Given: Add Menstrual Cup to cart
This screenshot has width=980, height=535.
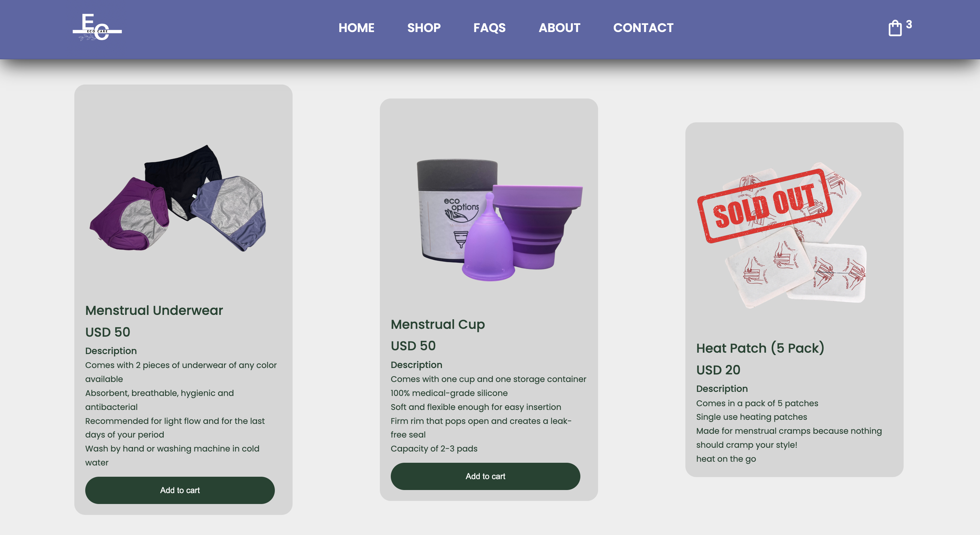Looking at the screenshot, I should click(x=485, y=476).
